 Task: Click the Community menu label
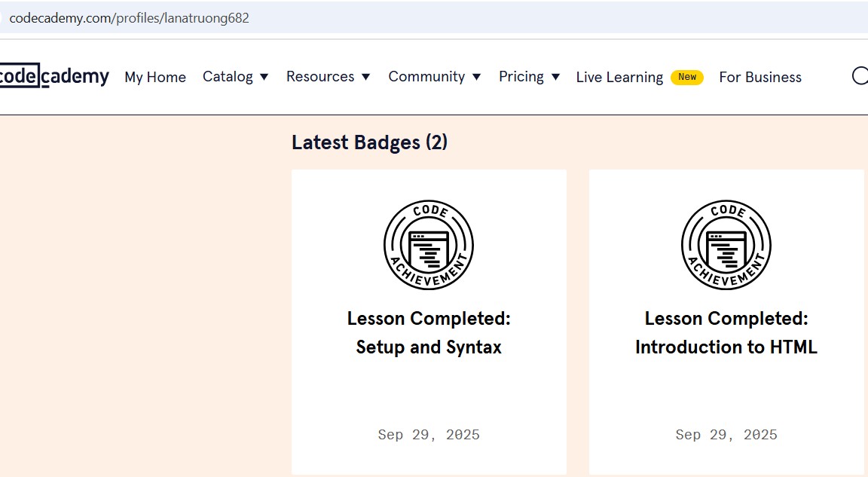tap(426, 77)
